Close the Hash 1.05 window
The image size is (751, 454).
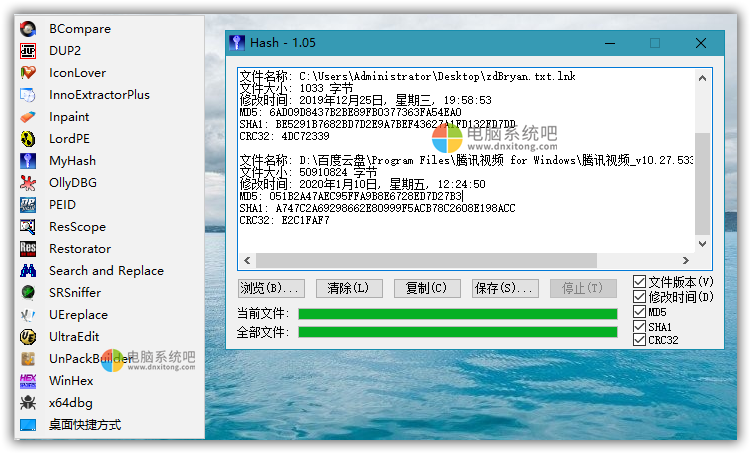point(701,43)
